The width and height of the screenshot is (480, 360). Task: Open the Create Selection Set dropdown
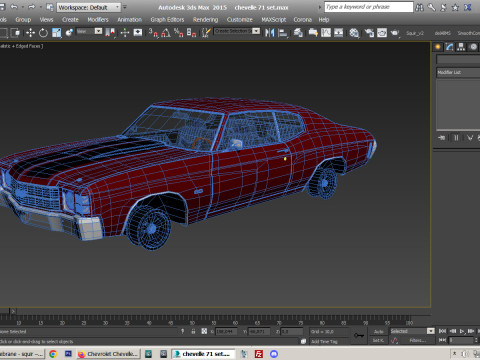click(237, 31)
